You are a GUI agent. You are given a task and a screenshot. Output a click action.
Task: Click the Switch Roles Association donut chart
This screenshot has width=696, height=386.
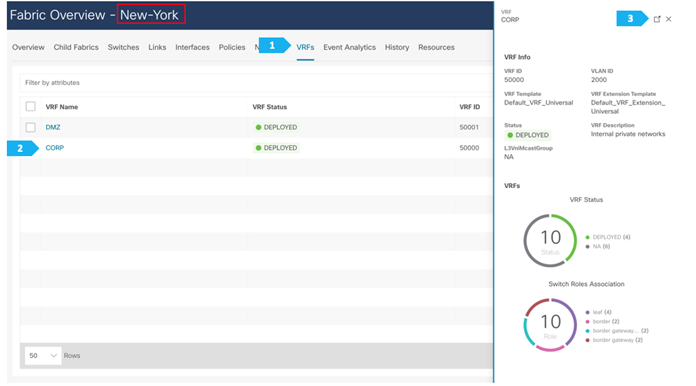point(550,325)
